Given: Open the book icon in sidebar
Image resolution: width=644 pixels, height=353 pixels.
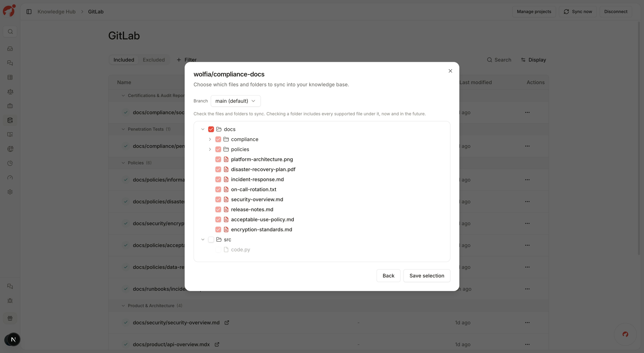Looking at the screenshot, I should pos(10,135).
